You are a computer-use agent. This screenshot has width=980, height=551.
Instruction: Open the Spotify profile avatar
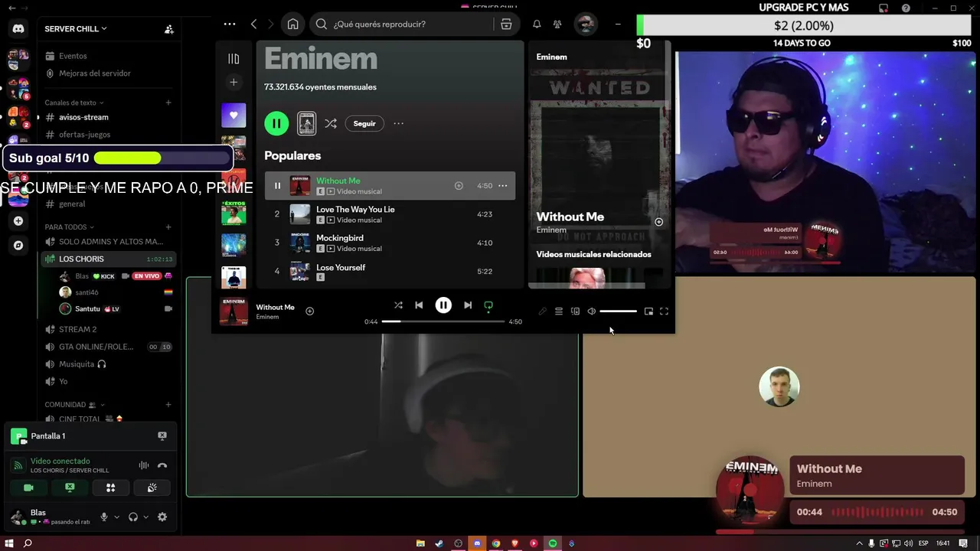586,24
